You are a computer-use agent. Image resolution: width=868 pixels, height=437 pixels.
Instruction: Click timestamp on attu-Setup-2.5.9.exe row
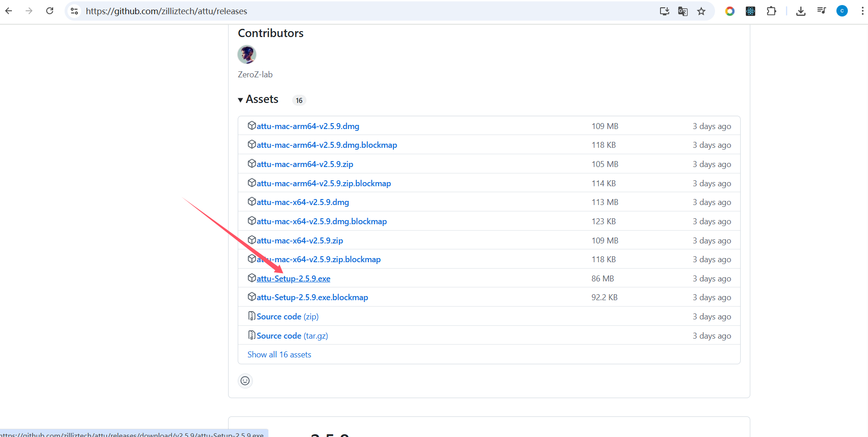(x=712, y=279)
